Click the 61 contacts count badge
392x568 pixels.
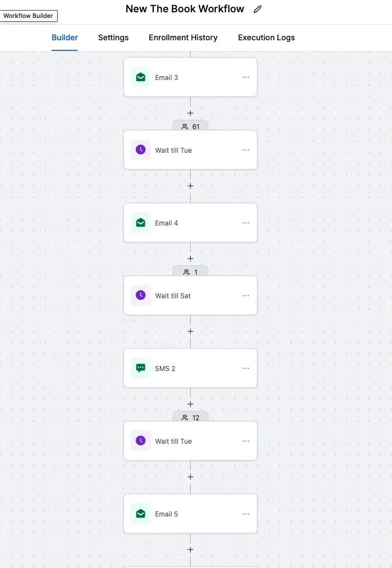pos(190,126)
